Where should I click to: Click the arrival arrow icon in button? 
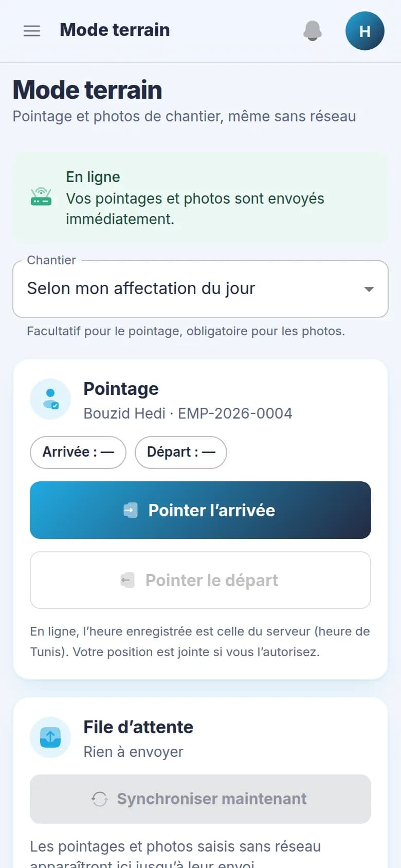tap(131, 510)
